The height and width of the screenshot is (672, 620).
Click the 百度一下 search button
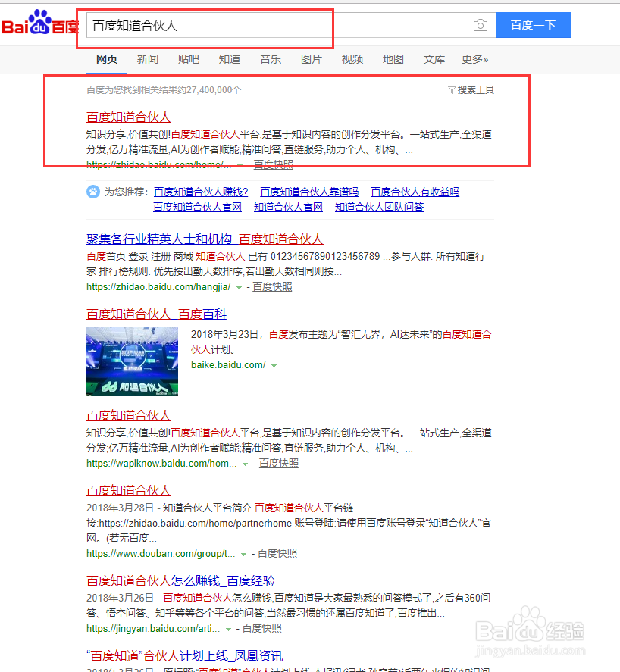click(x=534, y=25)
